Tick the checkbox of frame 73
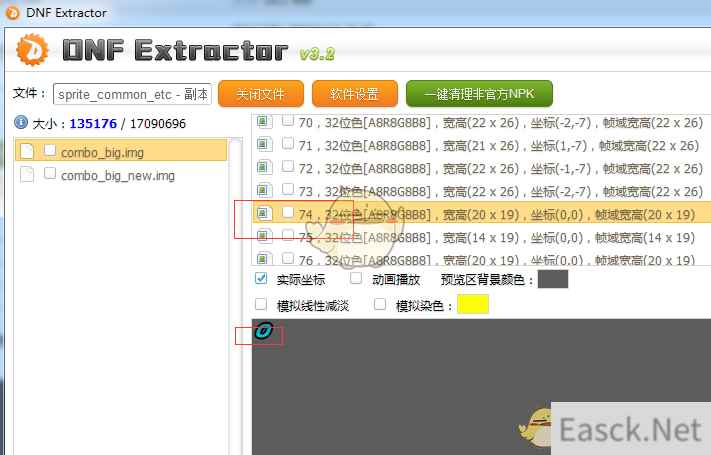The width and height of the screenshot is (711, 455). coord(287,189)
